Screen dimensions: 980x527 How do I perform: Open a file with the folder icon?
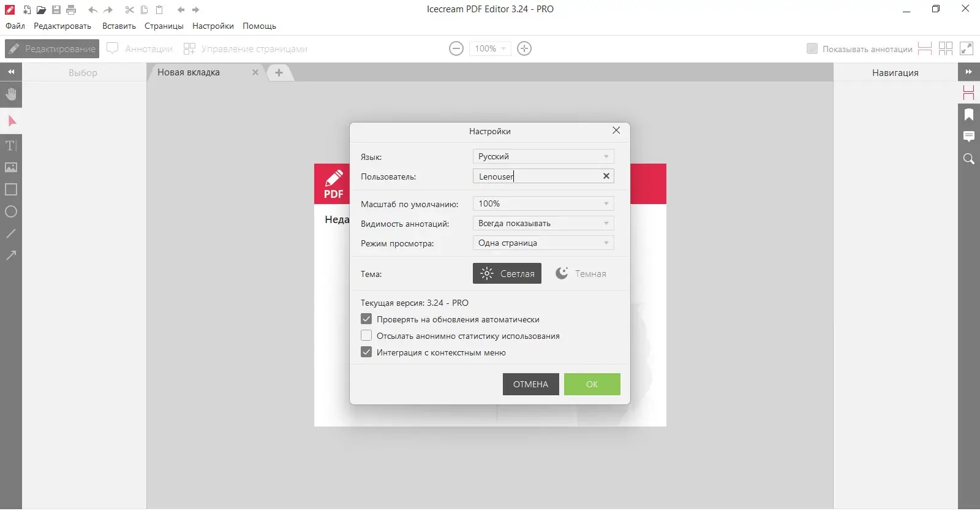41,10
